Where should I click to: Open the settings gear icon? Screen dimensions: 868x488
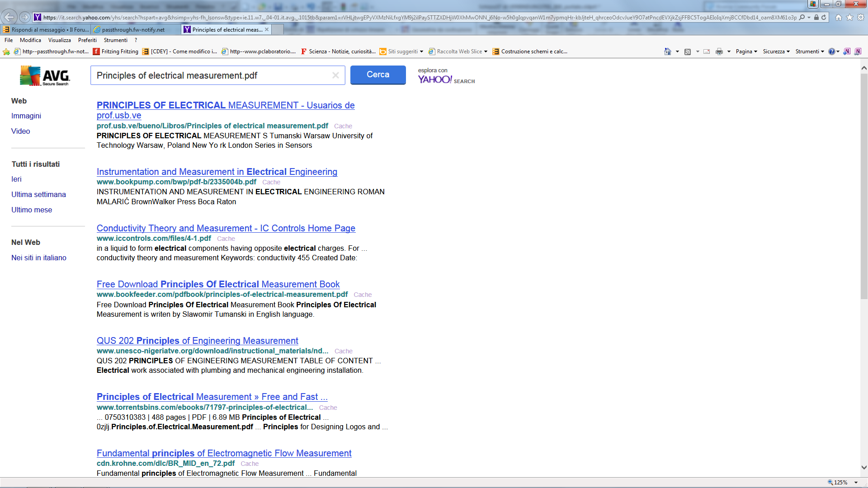(861, 17)
